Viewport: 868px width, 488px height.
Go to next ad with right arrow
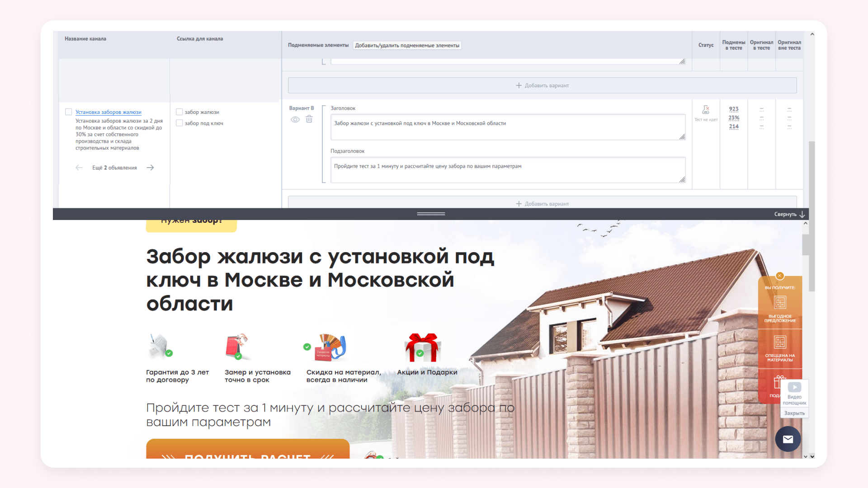(x=151, y=168)
